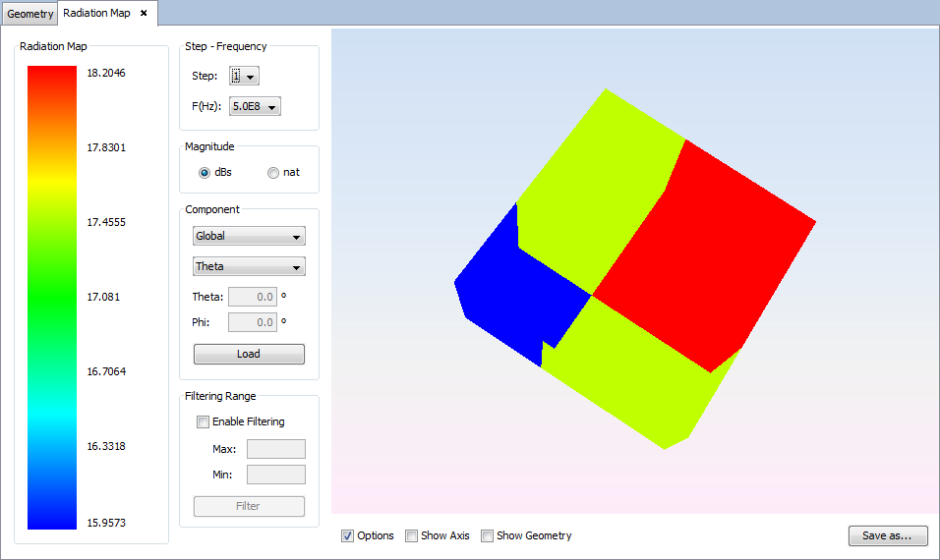Click the Save as... button
Image resolution: width=940 pixels, height=560 pixels.
(887, 535)
